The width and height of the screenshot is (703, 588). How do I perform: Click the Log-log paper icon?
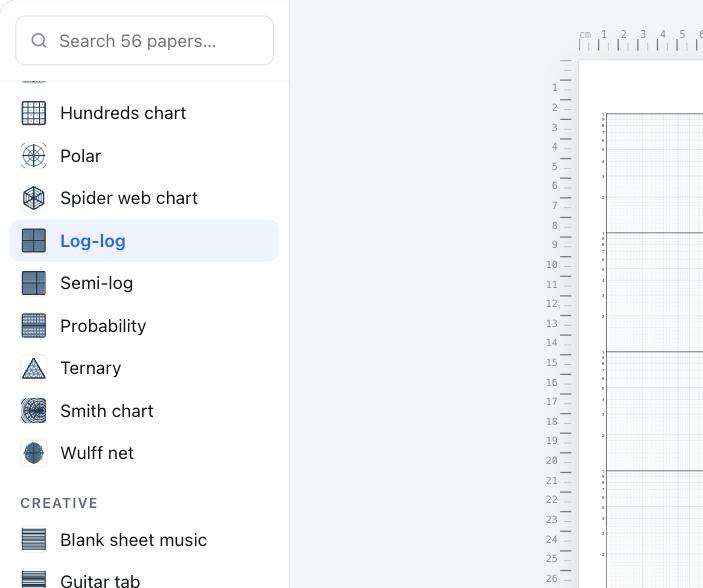click(34, 240)
